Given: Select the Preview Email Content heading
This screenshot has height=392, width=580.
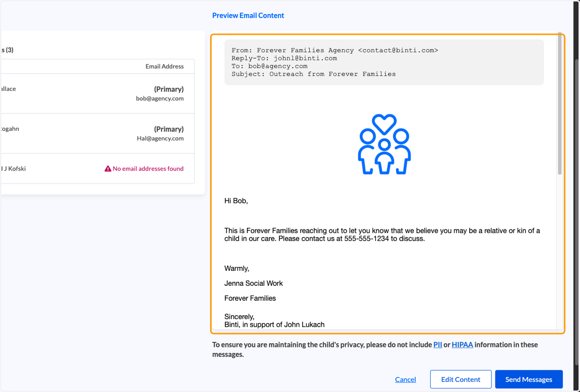Looking at the screenshot, I should (248, 15).
